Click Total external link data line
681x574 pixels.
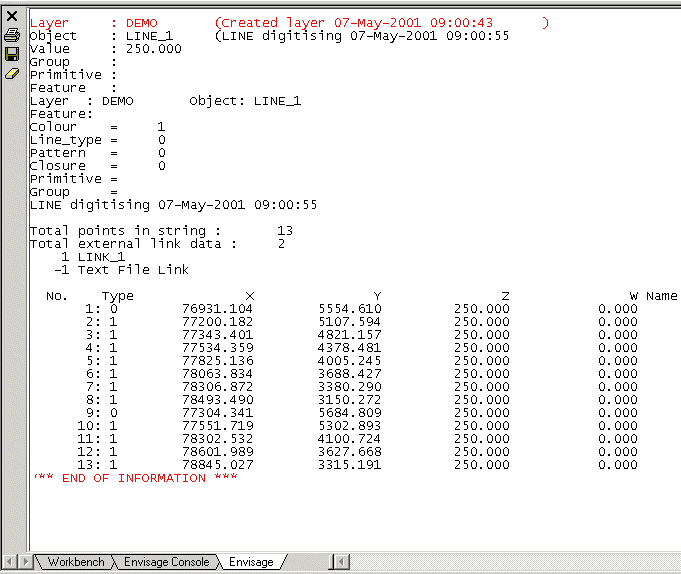158,244
